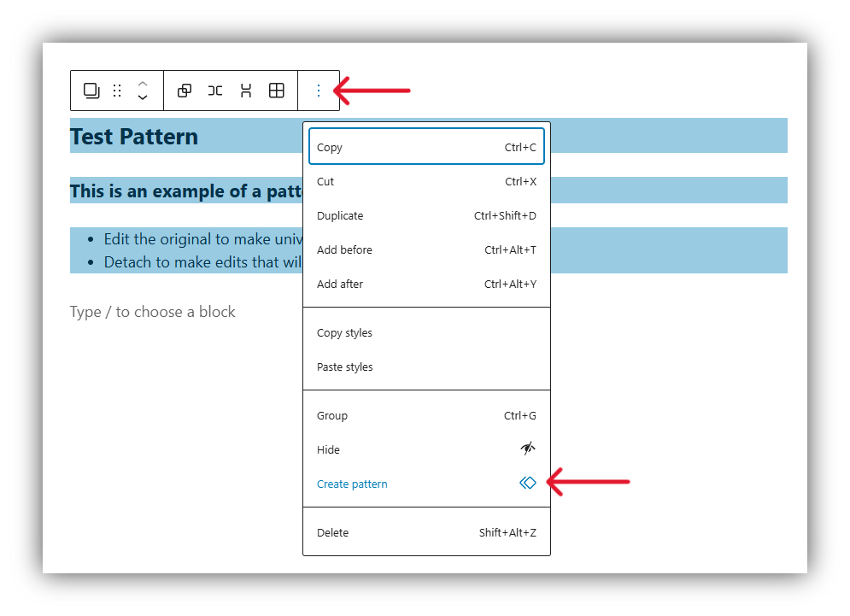The image size is (850, 616).
Task: Select Copy styles menu item
Action: 426,333
